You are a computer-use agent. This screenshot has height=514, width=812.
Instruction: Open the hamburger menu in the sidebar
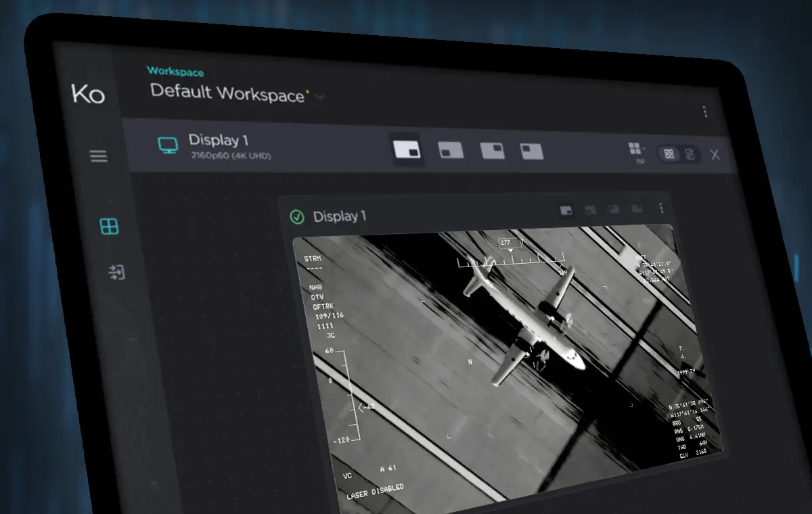coord(99,156)
